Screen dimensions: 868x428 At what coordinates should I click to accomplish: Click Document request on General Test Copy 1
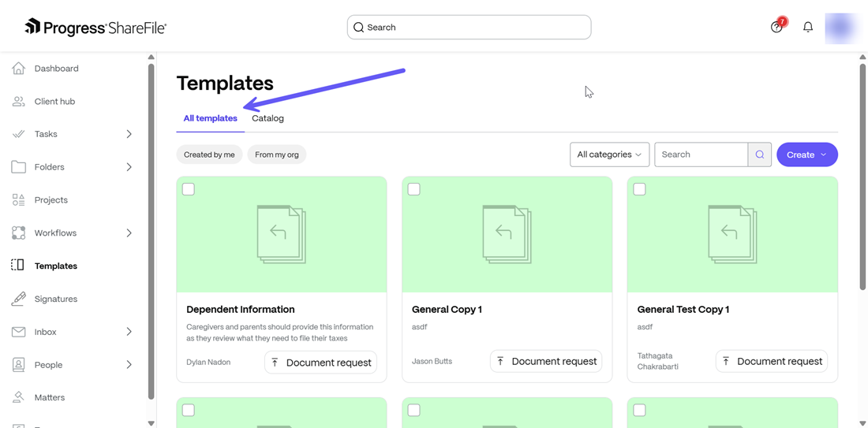772,362
